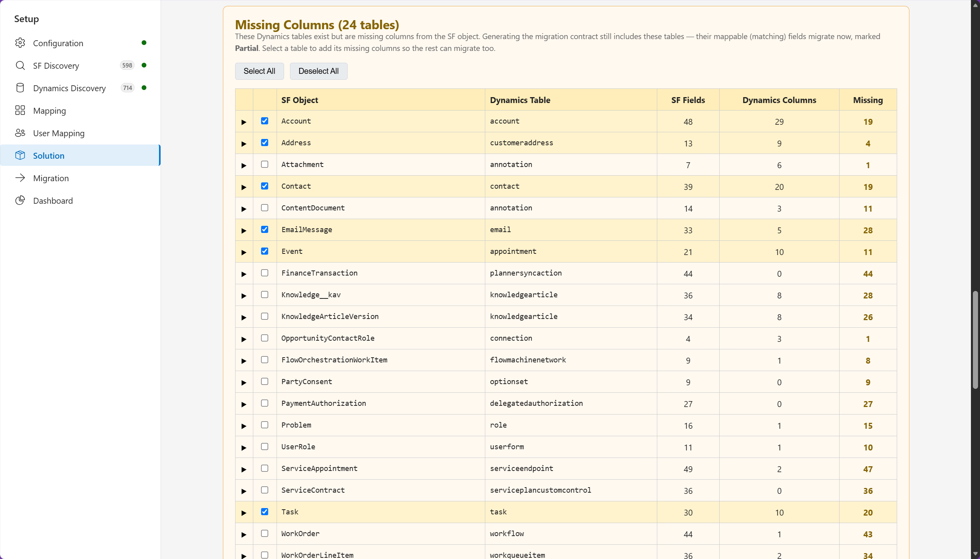Click the 598 badge on SF Discovery

[127, 65]
